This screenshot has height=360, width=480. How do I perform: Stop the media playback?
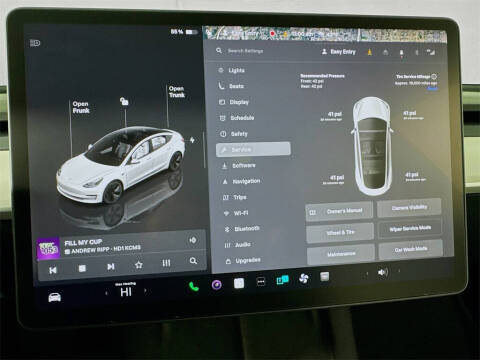tap(82, 268)
